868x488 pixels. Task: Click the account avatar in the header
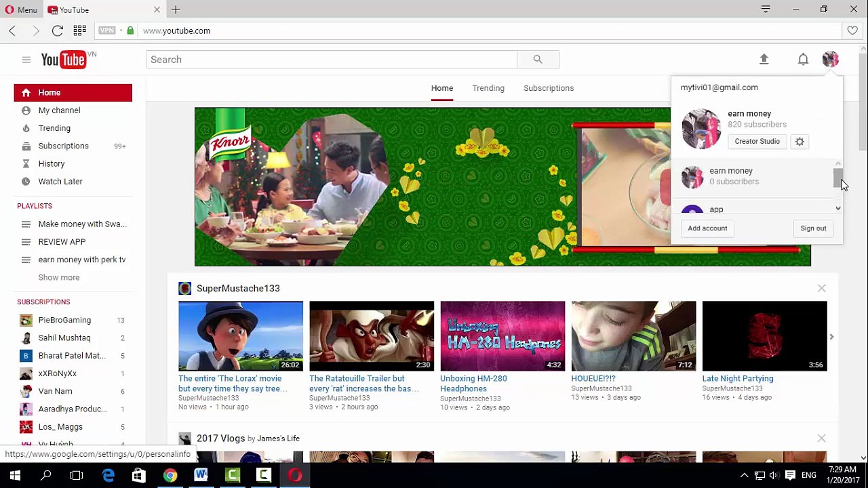click(x=831, y=60)
